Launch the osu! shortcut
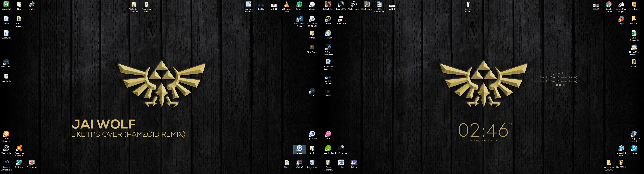 (328, 135)
